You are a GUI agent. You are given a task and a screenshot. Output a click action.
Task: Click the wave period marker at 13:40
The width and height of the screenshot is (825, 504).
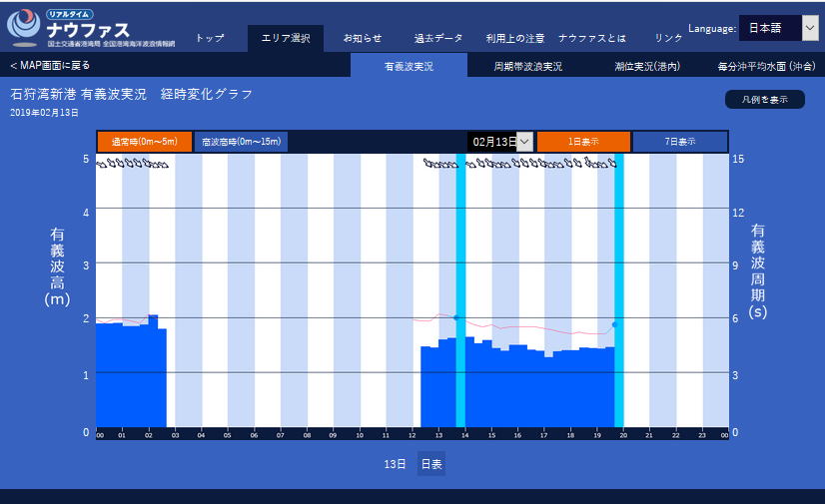click(456, 317)
